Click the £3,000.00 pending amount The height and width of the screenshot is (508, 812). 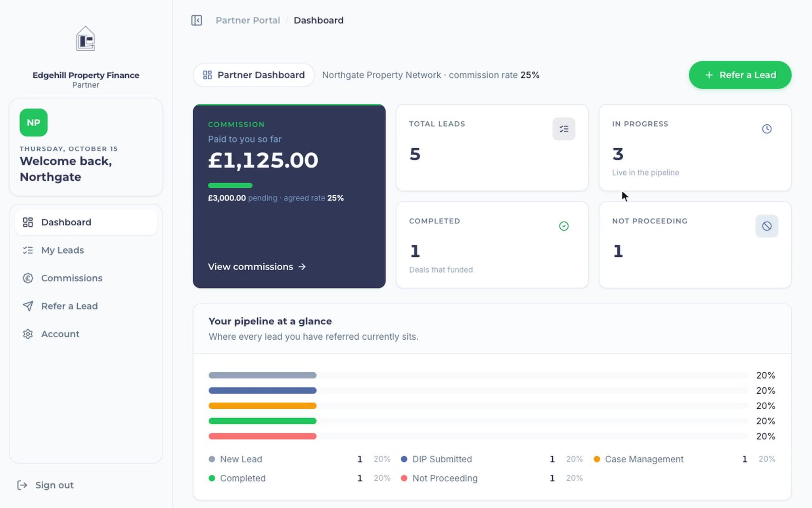[x=227, y=198]
